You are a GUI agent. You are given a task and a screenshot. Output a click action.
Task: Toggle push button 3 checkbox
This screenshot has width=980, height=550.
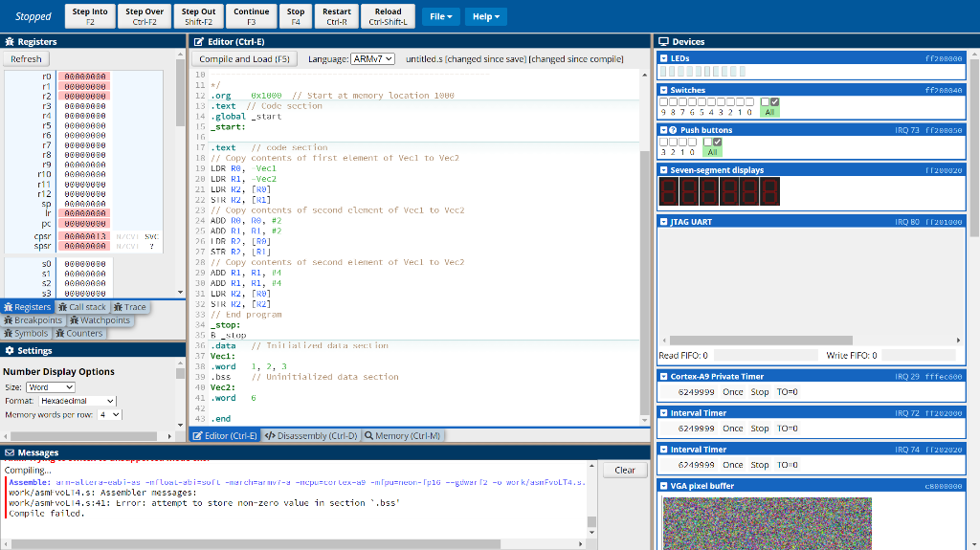click(664, 142)
